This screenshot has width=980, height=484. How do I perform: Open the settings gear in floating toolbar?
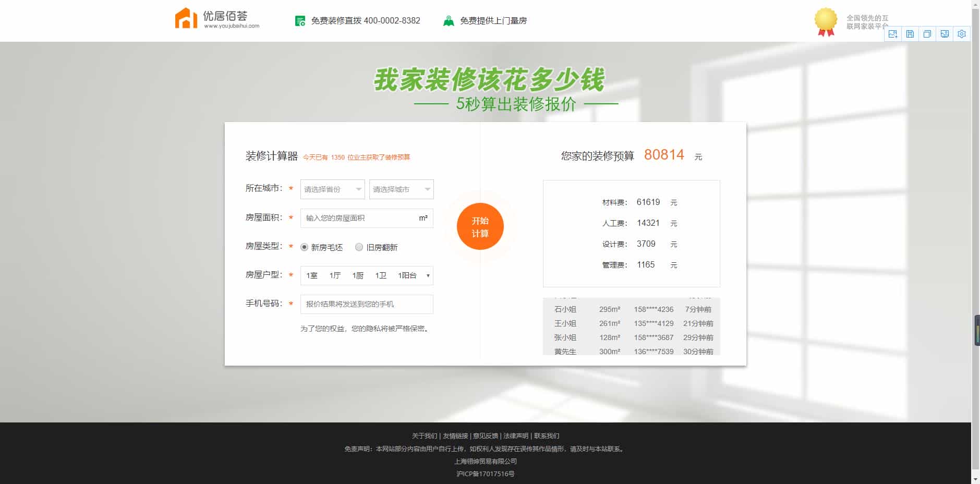(962, 34)
